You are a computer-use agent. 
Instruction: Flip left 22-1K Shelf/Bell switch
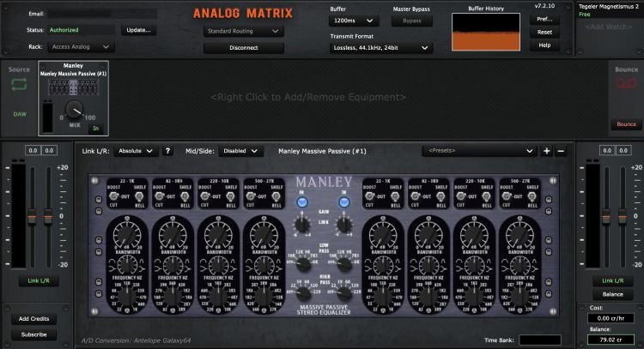pos(139,196)
